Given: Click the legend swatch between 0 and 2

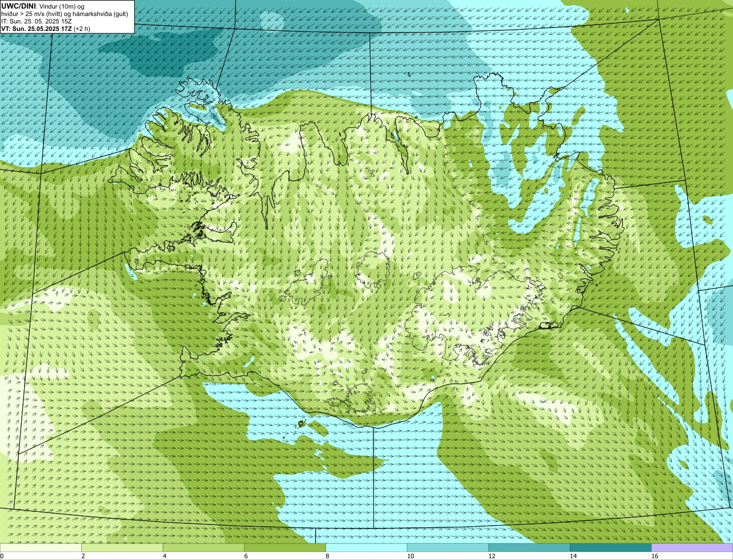Looking at the screenshot, I should point(41,548).
